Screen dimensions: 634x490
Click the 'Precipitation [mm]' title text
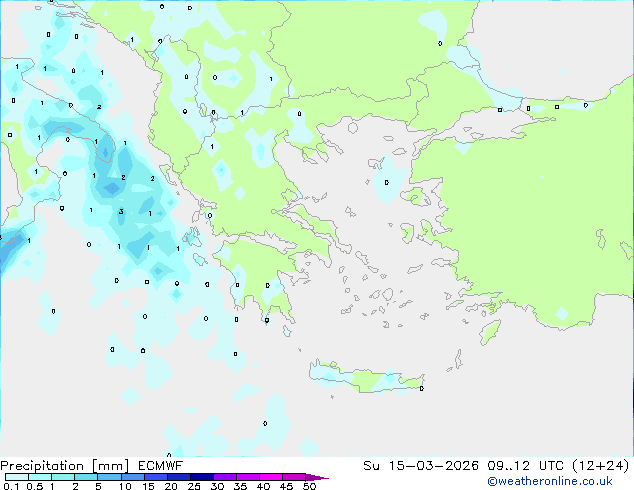click(65, 466)
